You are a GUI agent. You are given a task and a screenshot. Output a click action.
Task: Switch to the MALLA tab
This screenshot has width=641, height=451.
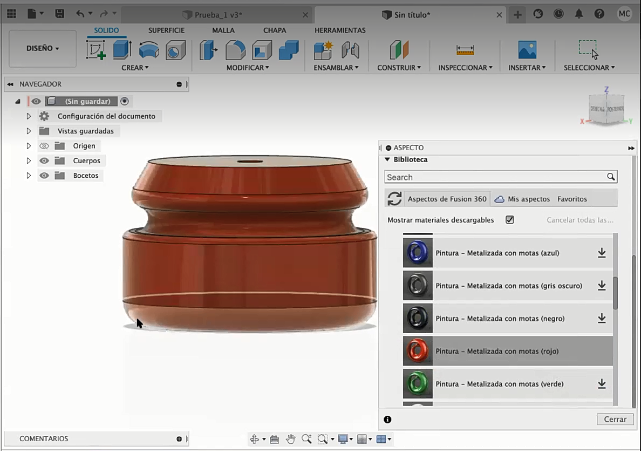(223, 30)
